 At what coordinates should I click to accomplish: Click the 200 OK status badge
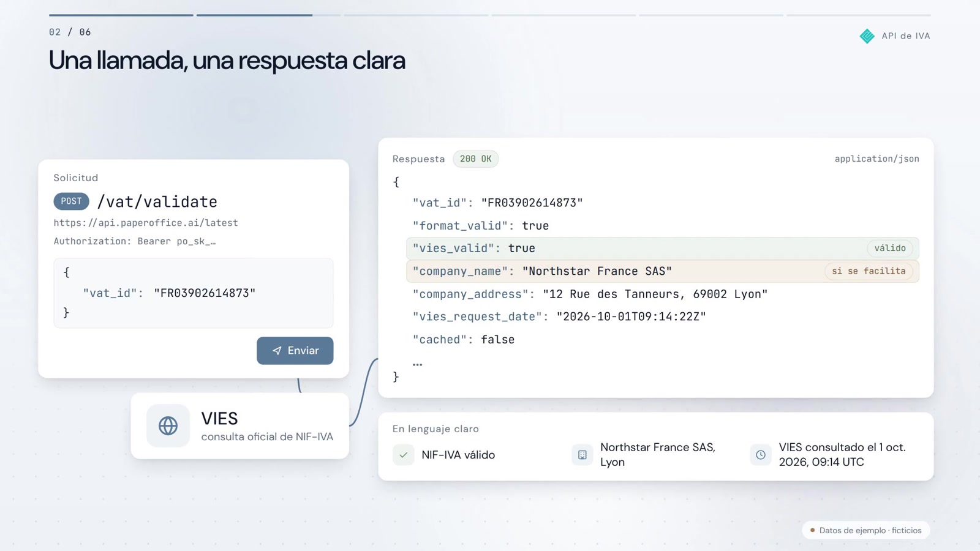point(475,159)
